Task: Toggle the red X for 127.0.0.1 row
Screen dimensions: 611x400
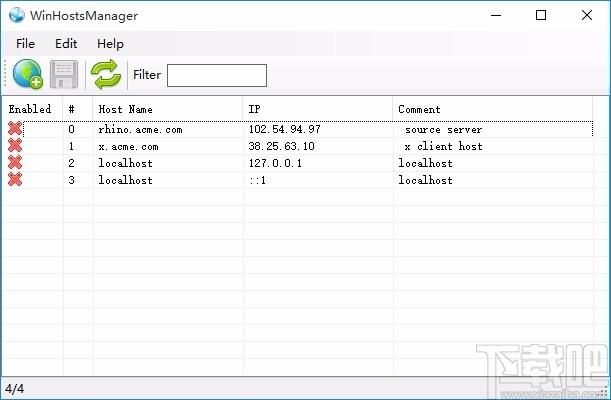Action: 15,162
